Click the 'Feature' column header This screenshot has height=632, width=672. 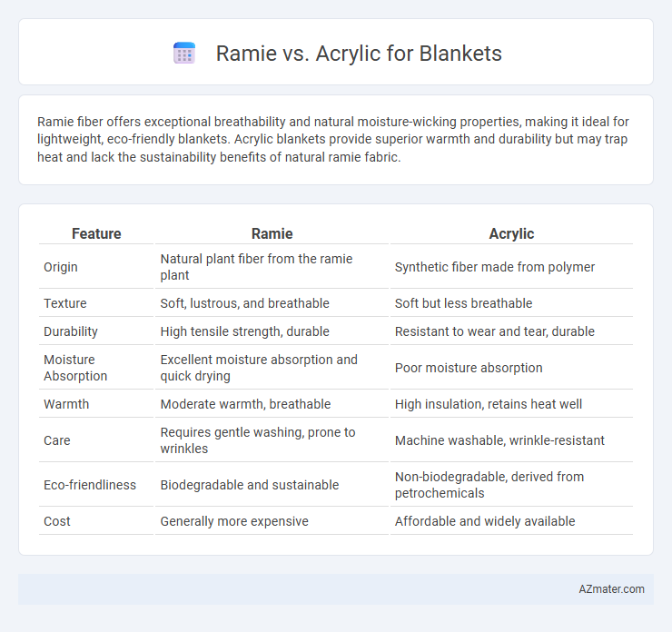click(x=96, y=233)
